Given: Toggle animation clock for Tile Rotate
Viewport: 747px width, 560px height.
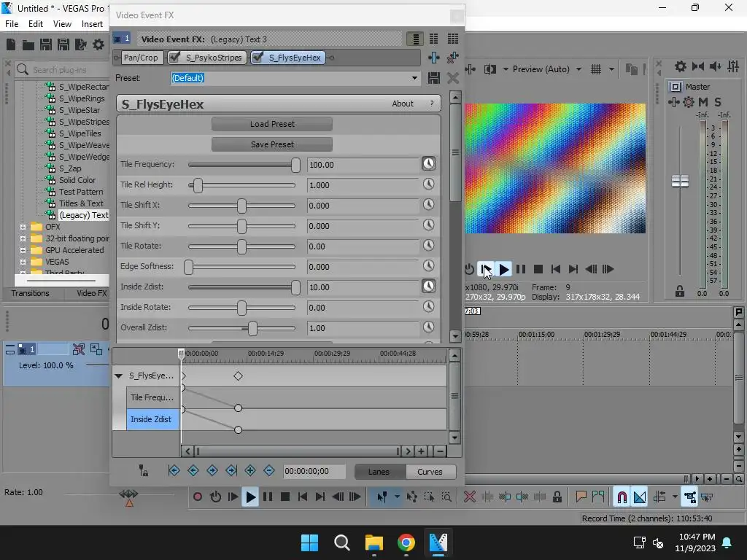Looking at the screenshot, I should click(x=428, y=246).
